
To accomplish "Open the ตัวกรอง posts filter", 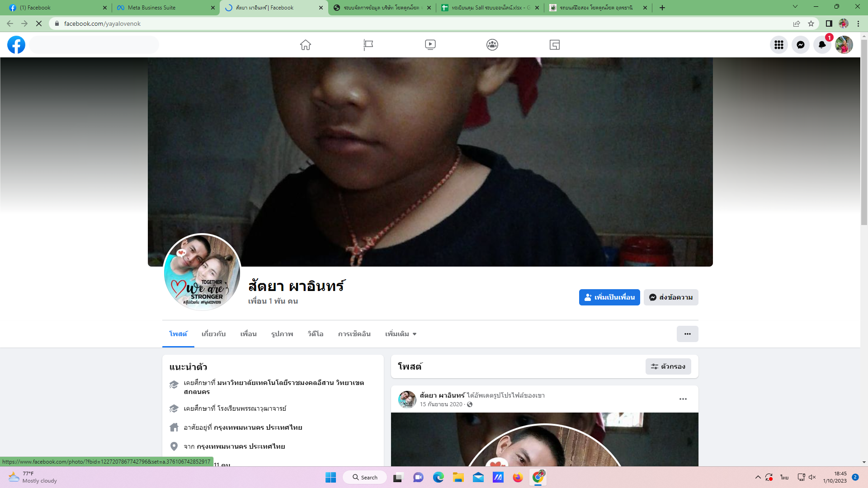I will [x=668, y=366].
